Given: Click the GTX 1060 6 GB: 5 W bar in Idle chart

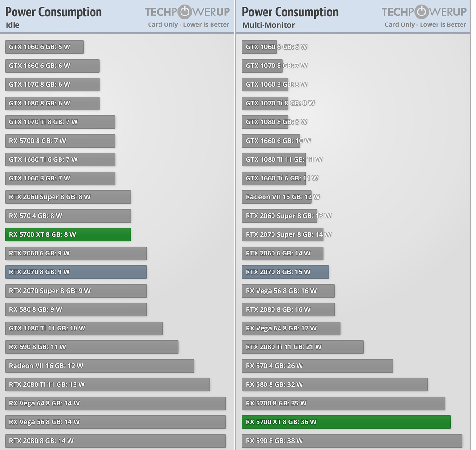Looking at the screenshot, I should 45,47.
